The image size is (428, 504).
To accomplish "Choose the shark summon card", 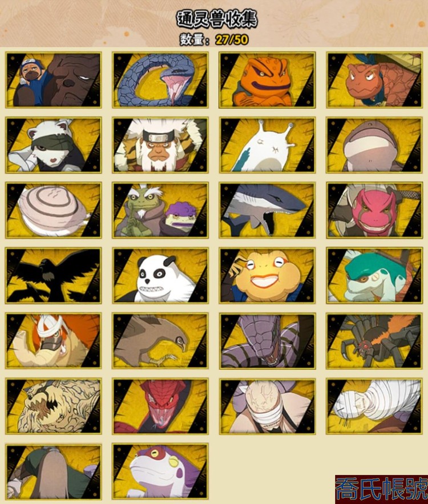I will pos(267,210).
